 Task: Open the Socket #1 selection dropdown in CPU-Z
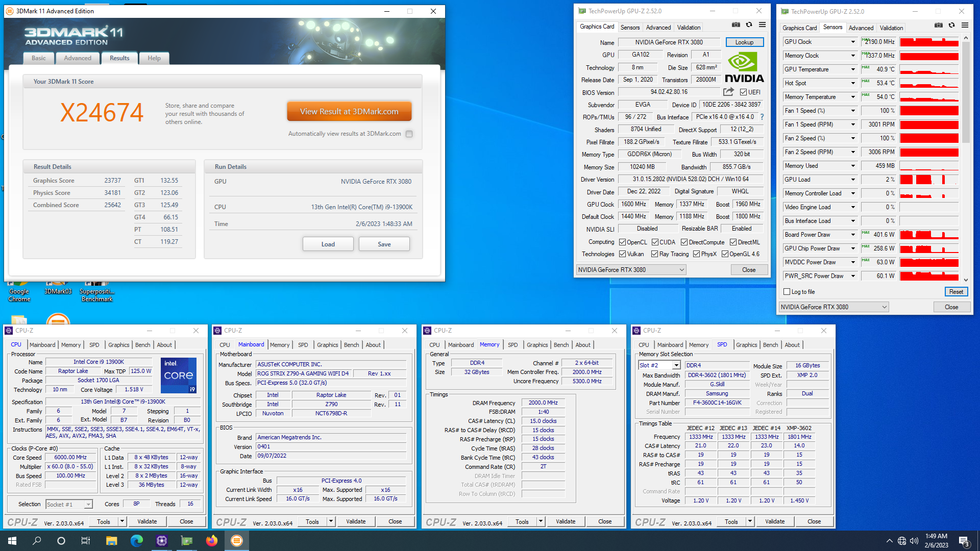(x=69, y=505)
